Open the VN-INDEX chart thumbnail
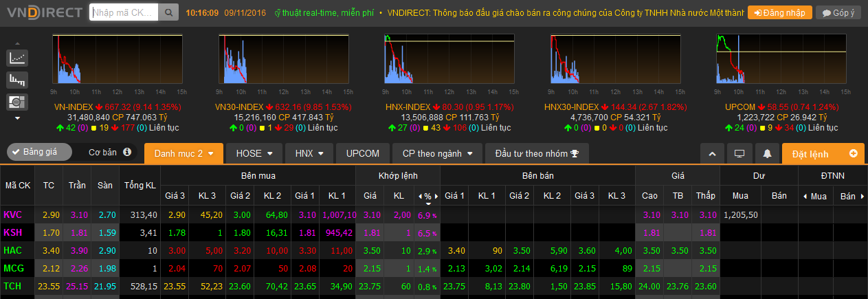Screen dimensions: 868x299 click(118, 60)
